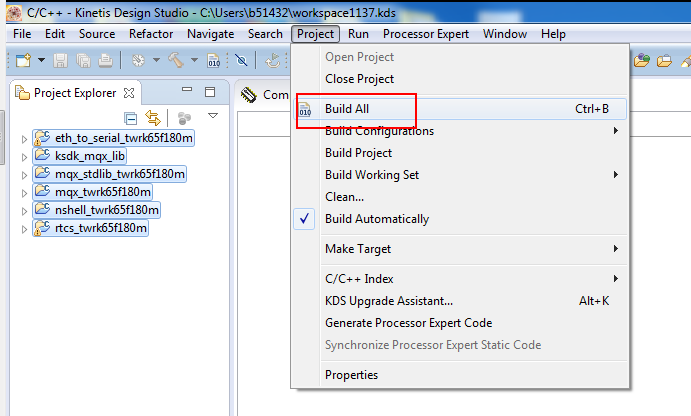
Task: Choose Clean... from Project menu
Action: 460,197
